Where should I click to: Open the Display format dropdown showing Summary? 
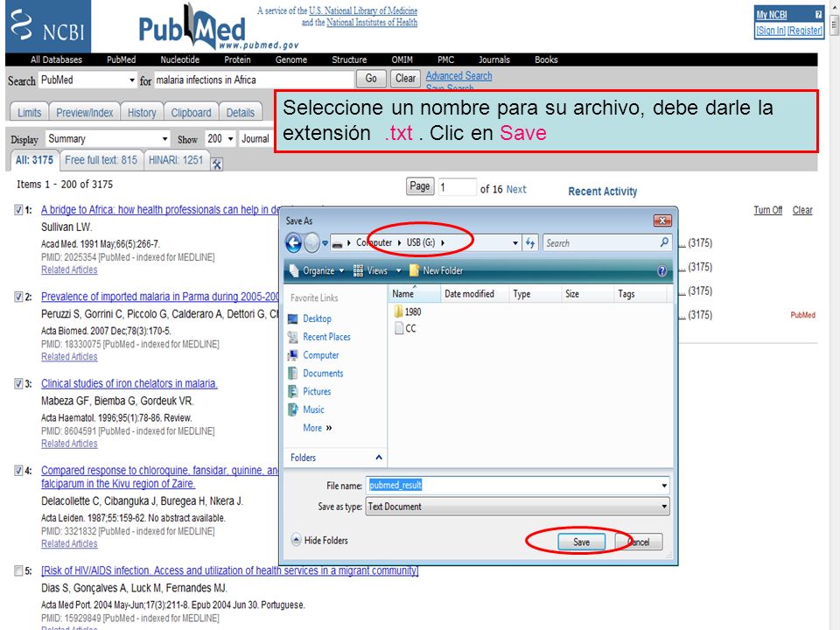(107, 139)
